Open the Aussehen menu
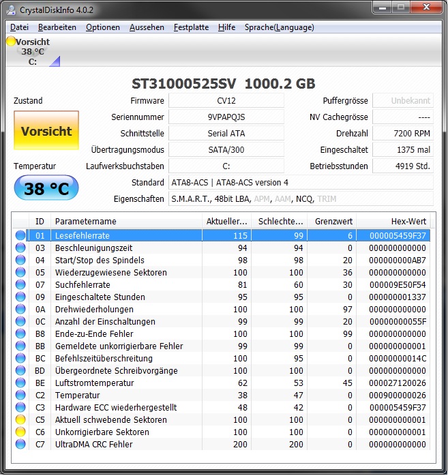 147,27
